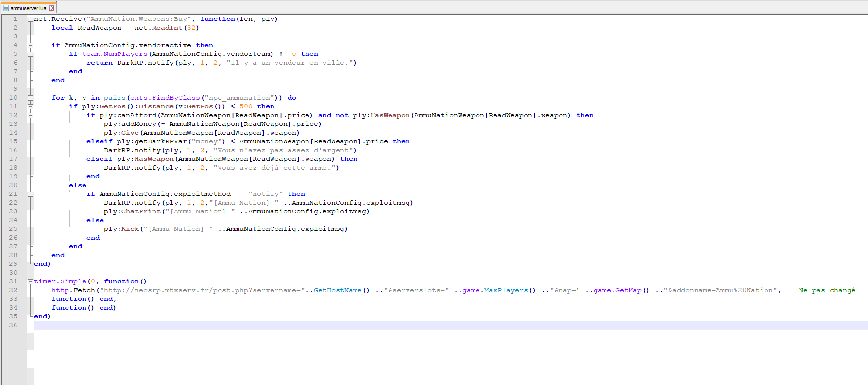Click "ply:getDarkRPVar" on line 15
Screen dimensions: 868x385
[152, 141]
